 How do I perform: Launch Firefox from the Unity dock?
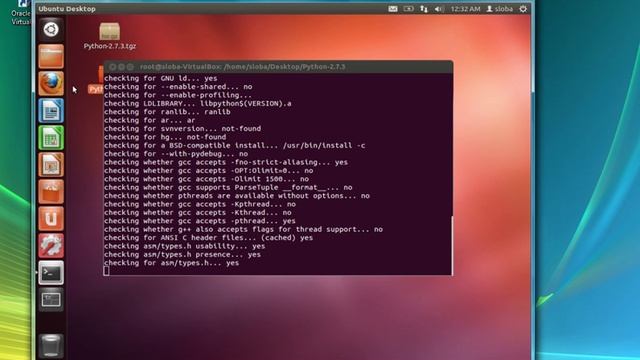pos(51,83)
